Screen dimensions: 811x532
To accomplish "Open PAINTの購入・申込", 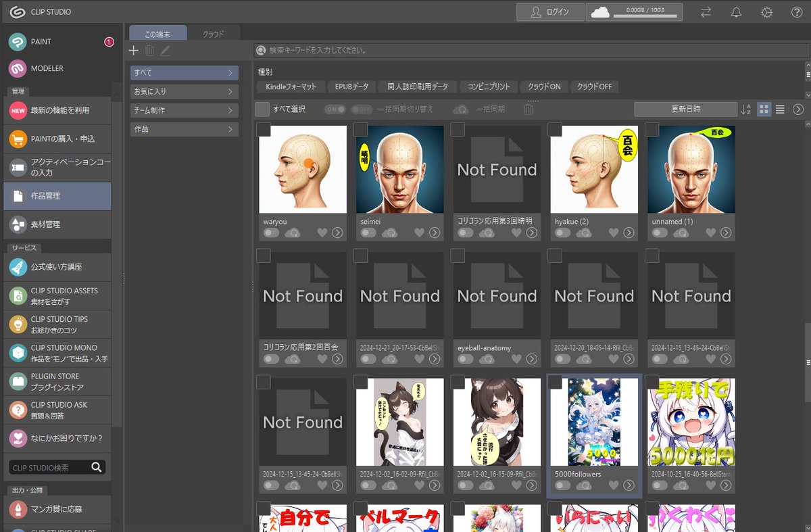I will (57, 139).
